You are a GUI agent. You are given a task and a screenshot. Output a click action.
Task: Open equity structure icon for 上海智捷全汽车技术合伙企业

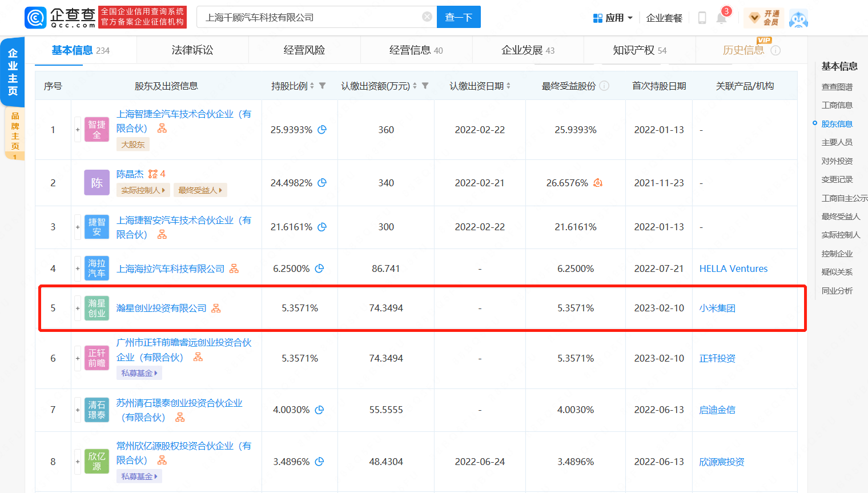pos(162,129)
